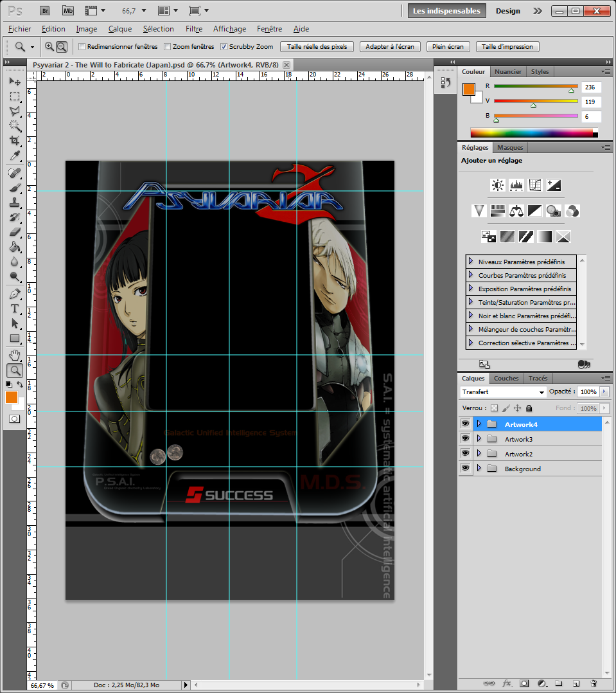Open the Filtre menu
The width and height of the screenshot is (616, 693).
coord(194,29)
